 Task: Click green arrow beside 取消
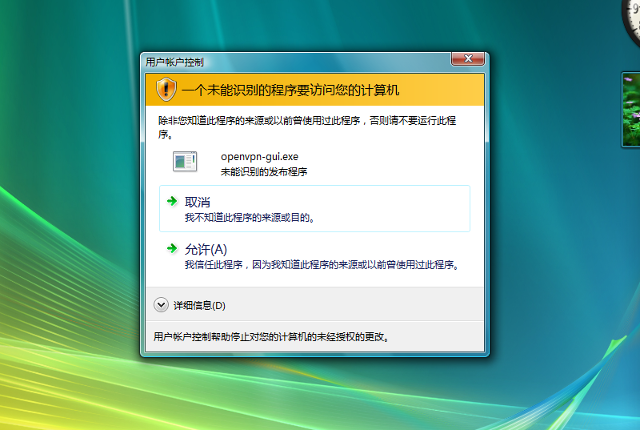pyautogui.click(x=172, y=201)
